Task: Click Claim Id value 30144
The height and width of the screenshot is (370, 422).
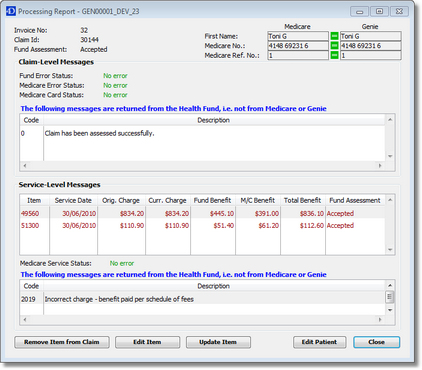Action: click(89, 40)
